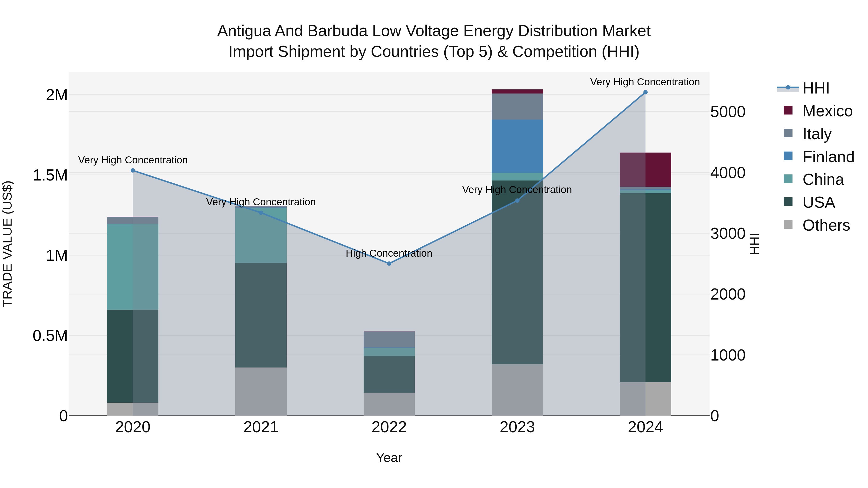Toggle the China legend entry
The image size is (868, 488).
(814, 180)
